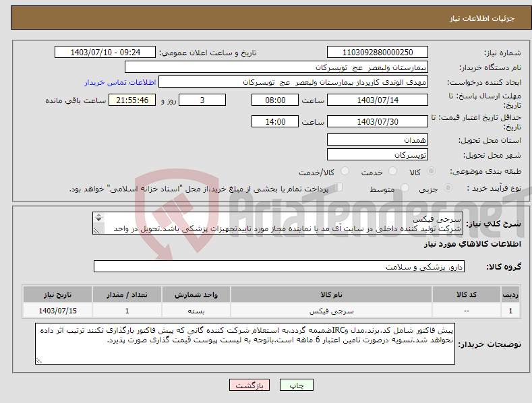Click the استان محل تحویل field همدان
Screen dimensions: 532x403
click(378, 139)
